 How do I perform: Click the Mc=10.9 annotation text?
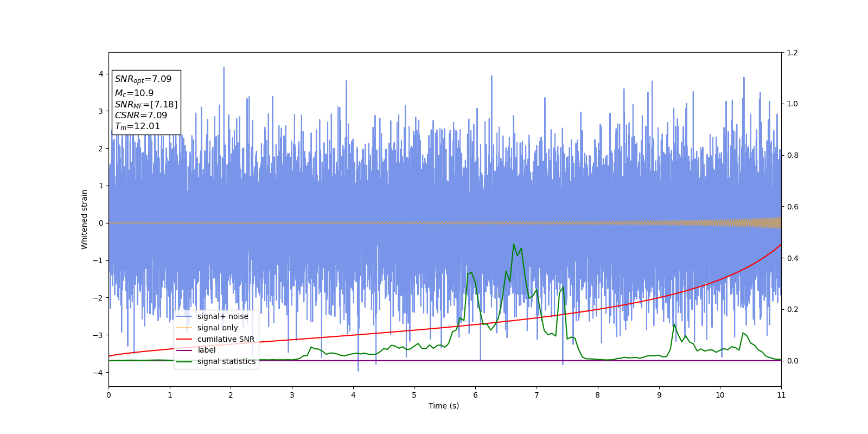pos(134,93)
